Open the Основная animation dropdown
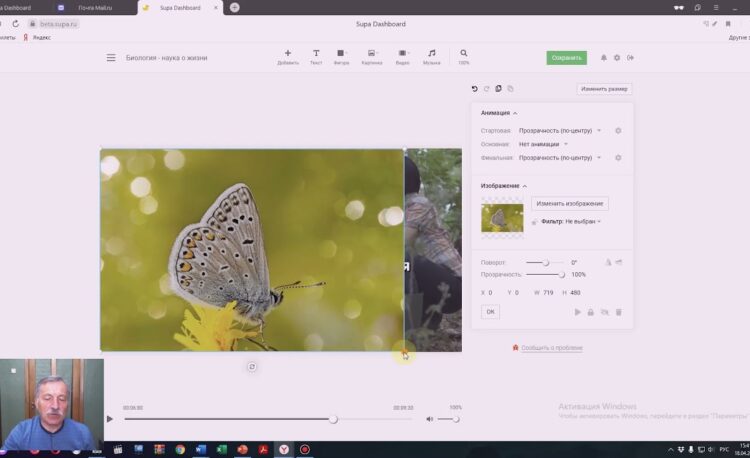Screen dimensions: 750x458 point(543,144)
